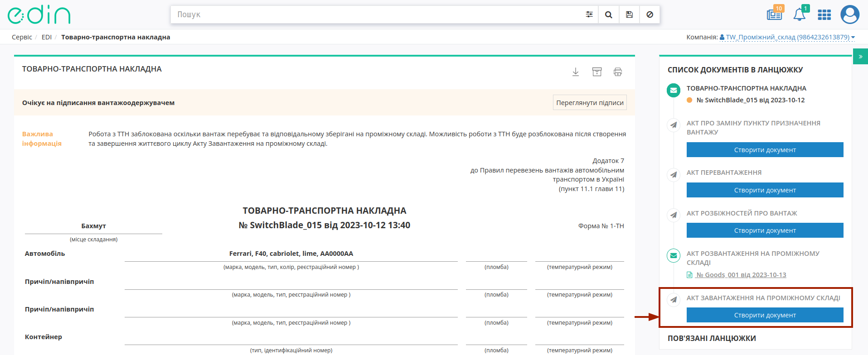Click the Пошук search field

tap(376, 14)
